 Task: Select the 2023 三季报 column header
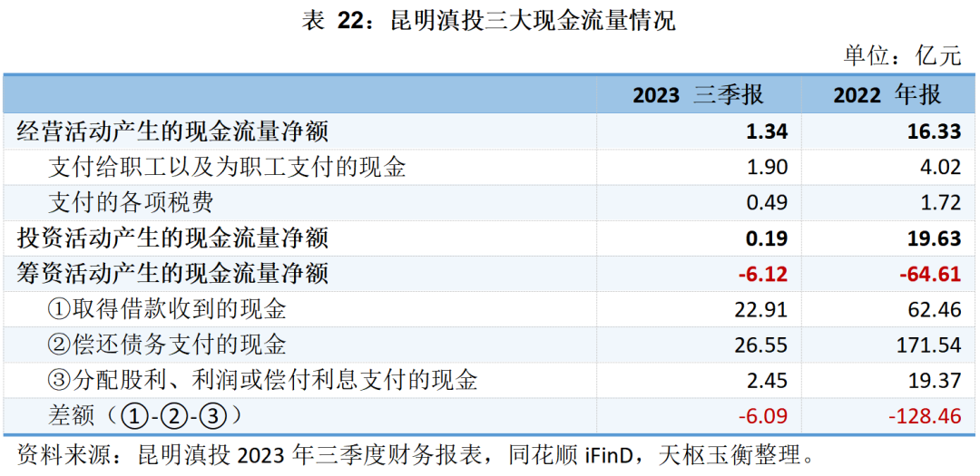point(698,94)
